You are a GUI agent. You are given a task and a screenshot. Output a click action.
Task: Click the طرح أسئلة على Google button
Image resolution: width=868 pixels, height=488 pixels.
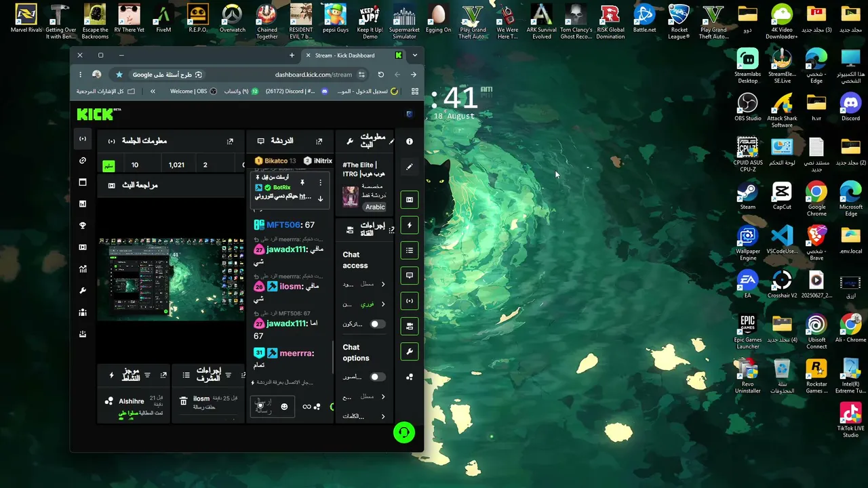click(167, 75)
